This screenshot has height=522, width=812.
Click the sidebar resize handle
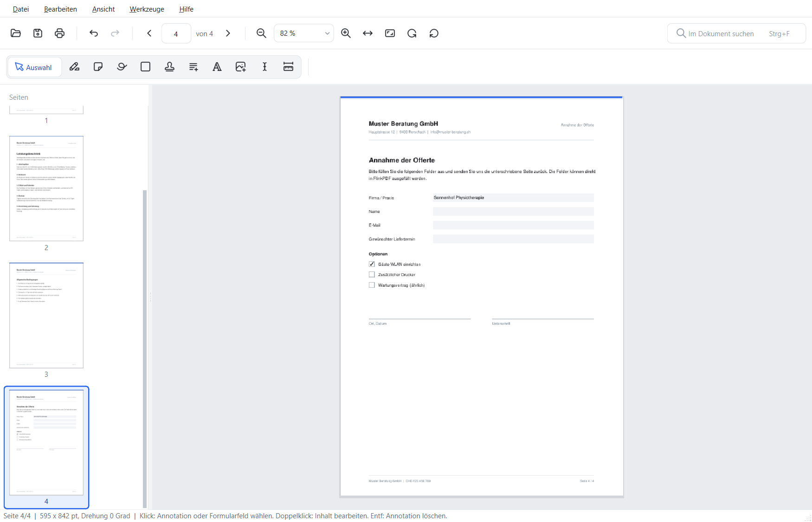(x=150, y=297)
